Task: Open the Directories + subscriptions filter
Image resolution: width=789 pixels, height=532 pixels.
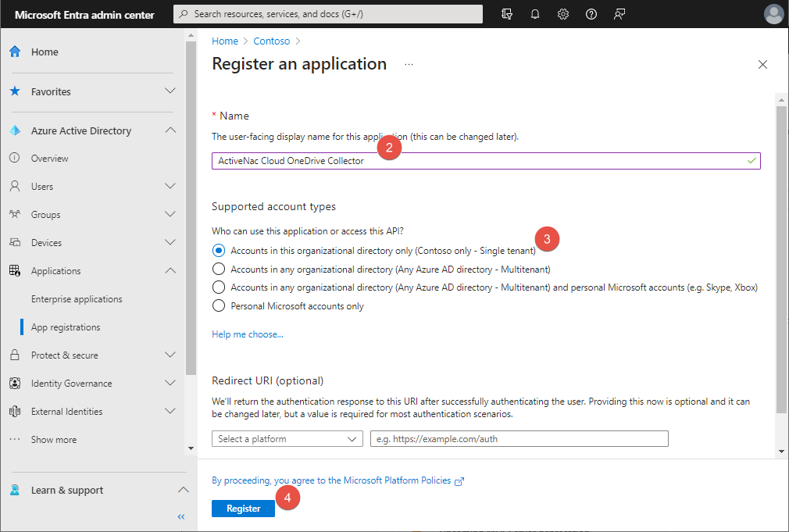Action: (507, 13)
